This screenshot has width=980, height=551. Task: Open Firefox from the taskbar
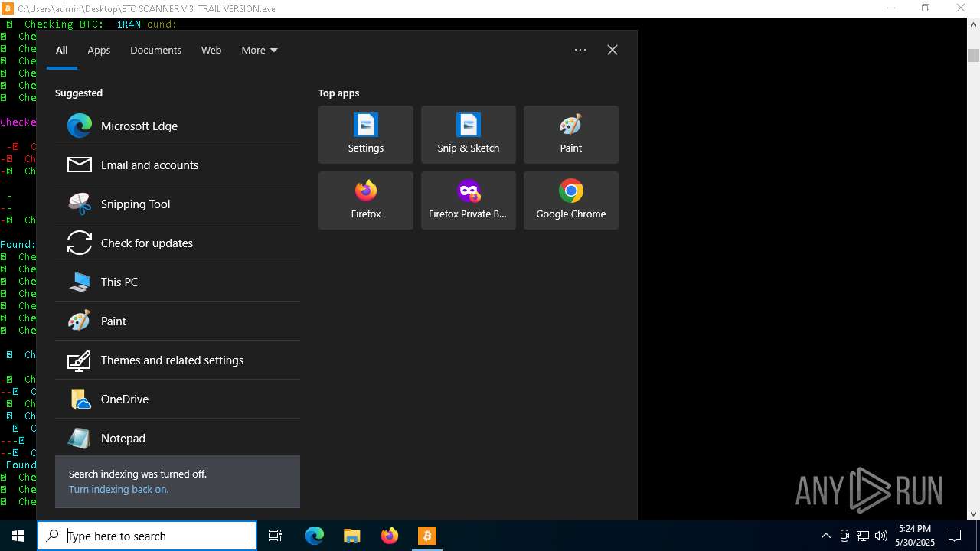(390, 536)
